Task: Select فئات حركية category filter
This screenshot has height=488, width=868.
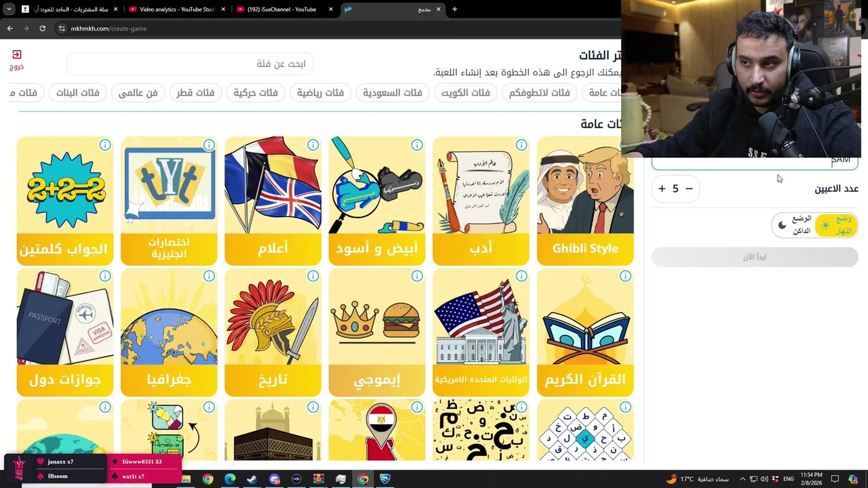Action: [256, 92]
